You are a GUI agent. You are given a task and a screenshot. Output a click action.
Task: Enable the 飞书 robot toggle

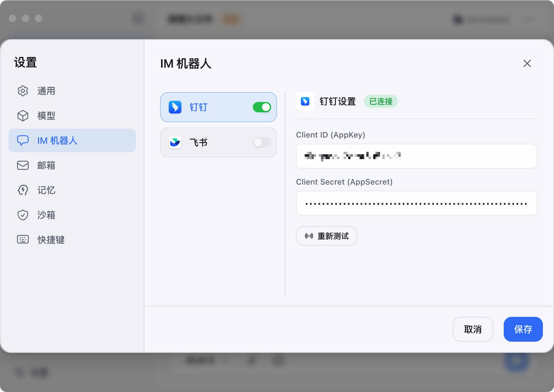[262, 142]
